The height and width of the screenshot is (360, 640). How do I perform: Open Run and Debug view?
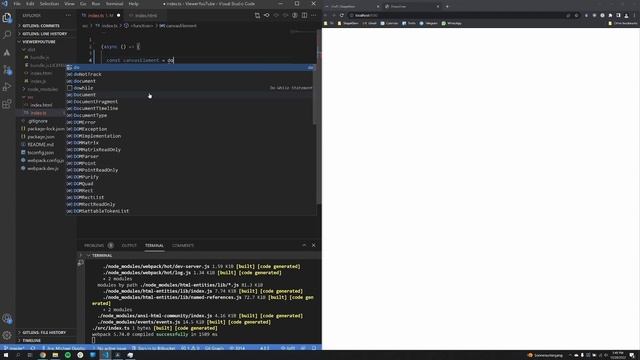point(7,87)
